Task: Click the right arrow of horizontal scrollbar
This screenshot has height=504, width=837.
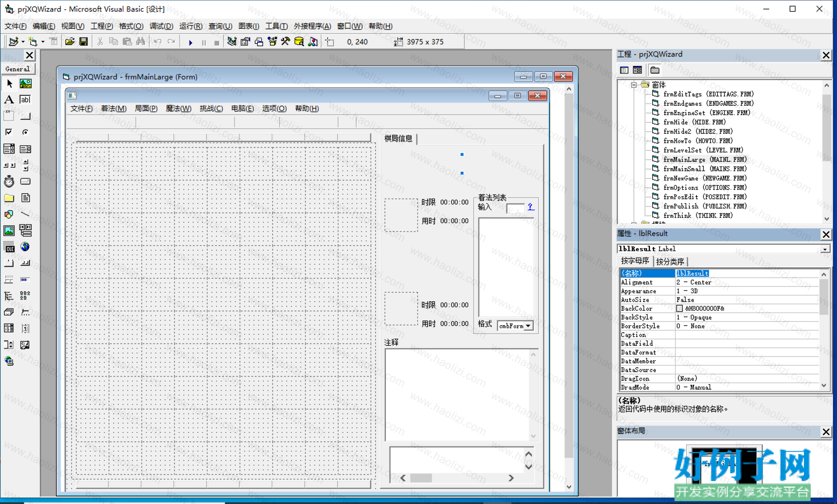Action: [x=511, y=478]
